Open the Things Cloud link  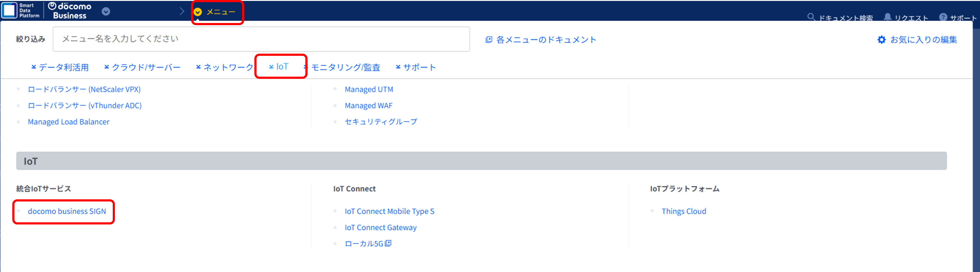[683, 211]
